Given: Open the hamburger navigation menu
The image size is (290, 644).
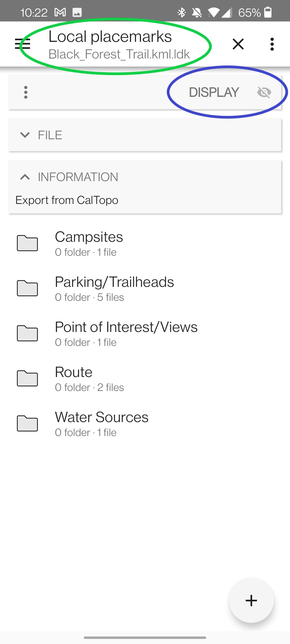Looking at the screenshot, I should pos(23,44).
